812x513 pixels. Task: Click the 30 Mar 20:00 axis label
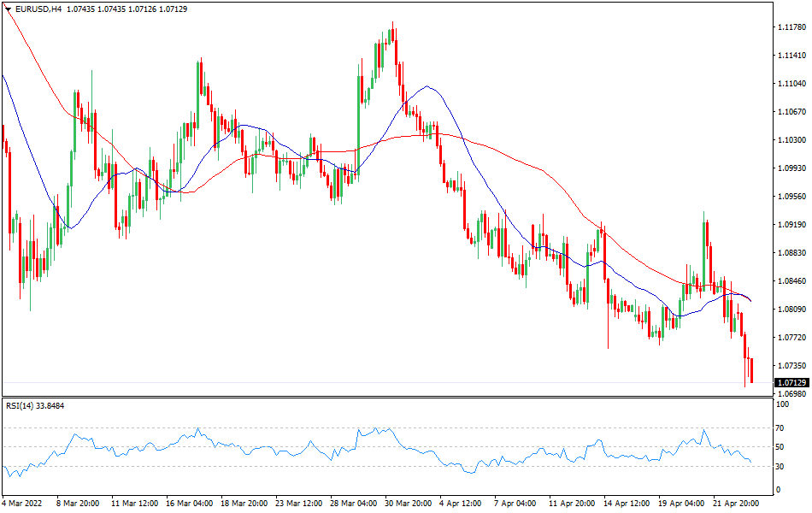click(408, 501)
